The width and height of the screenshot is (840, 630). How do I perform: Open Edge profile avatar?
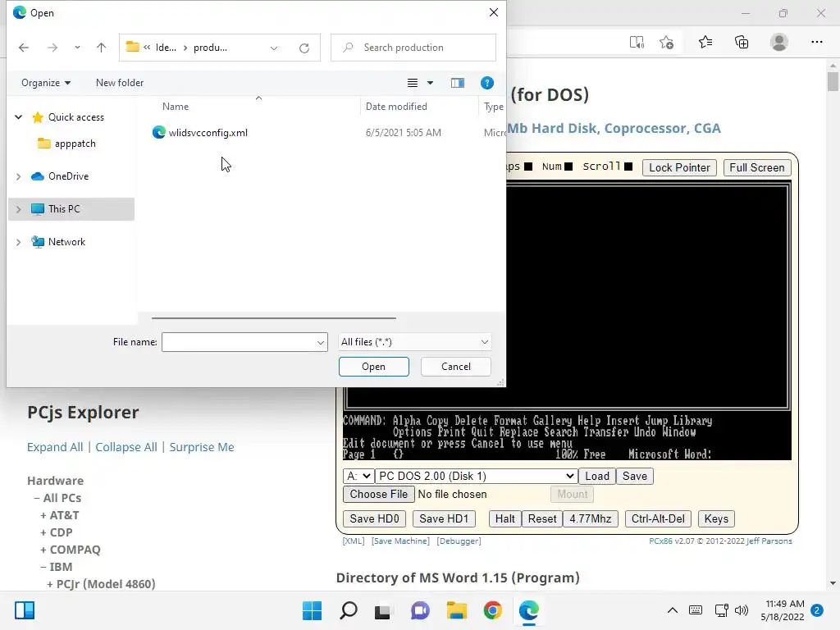coord(779,42)
